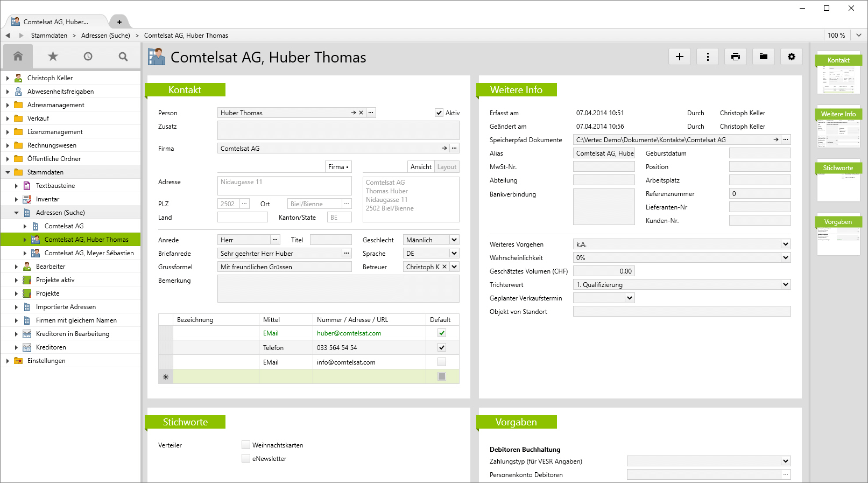Image resolution: width=868 pixels, height=483 pixels.
Task: Click the Bemerkung text field
Action: [338, 289]
